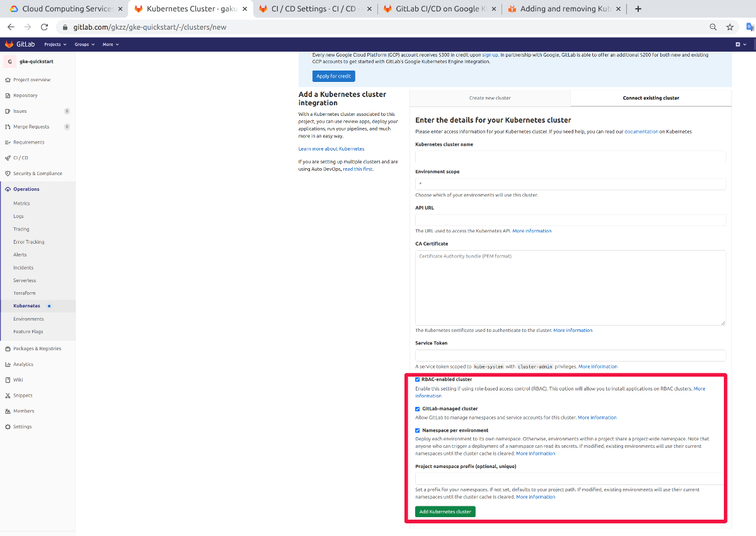Screen dimensions: 756x536
Task: Open Error Tracking under Operations
Action: (29, 242)
